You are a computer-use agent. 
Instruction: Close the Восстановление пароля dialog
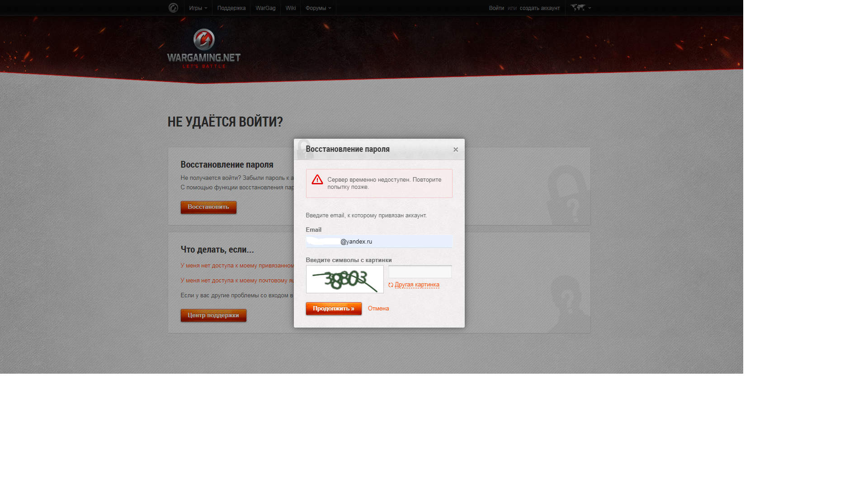coord(456,150)
